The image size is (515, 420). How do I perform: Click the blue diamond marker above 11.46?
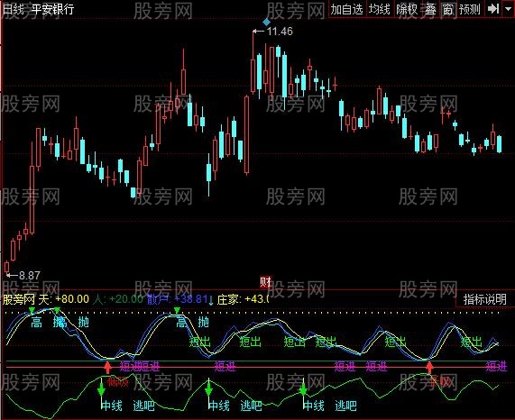point(266,22)
